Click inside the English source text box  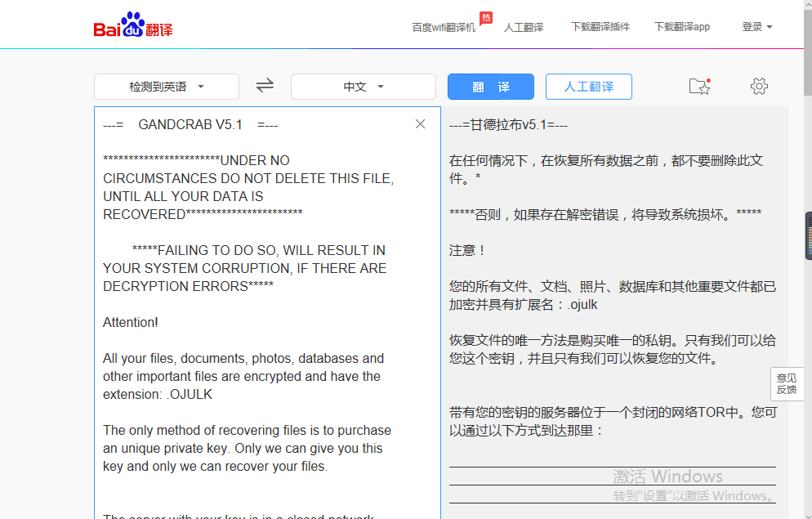[267, 313]
